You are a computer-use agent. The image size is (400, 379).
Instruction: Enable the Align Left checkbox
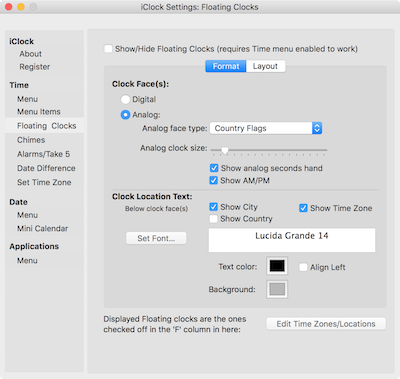point(303,267)
